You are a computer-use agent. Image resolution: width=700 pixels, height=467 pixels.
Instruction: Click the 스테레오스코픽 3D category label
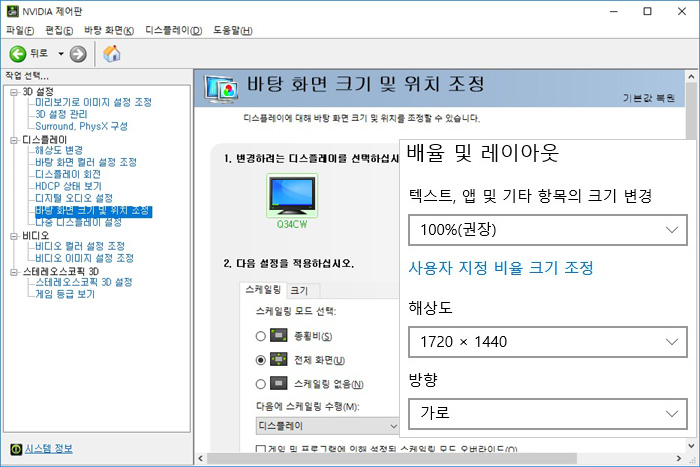pyautogui.click(x=61, y=271)
